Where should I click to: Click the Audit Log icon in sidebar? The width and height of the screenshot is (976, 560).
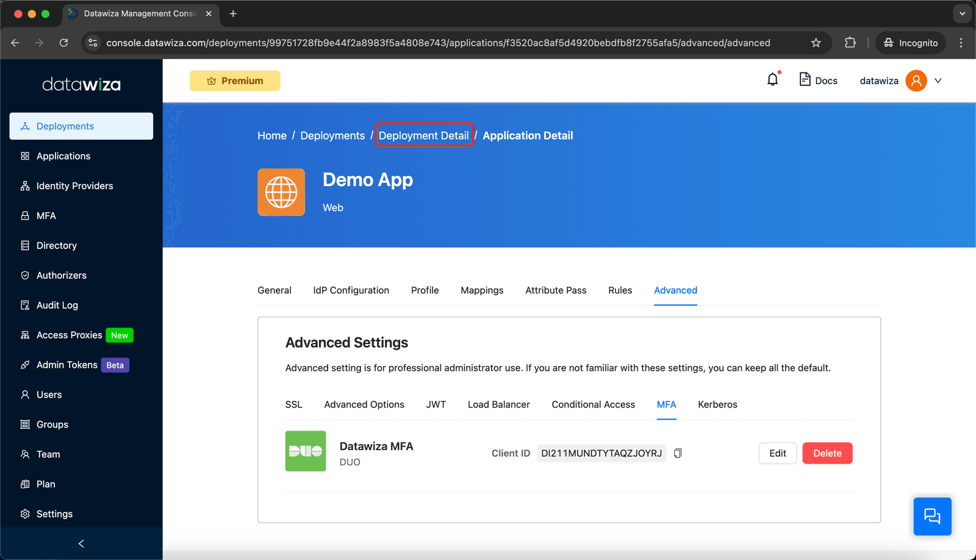[25, 305]
